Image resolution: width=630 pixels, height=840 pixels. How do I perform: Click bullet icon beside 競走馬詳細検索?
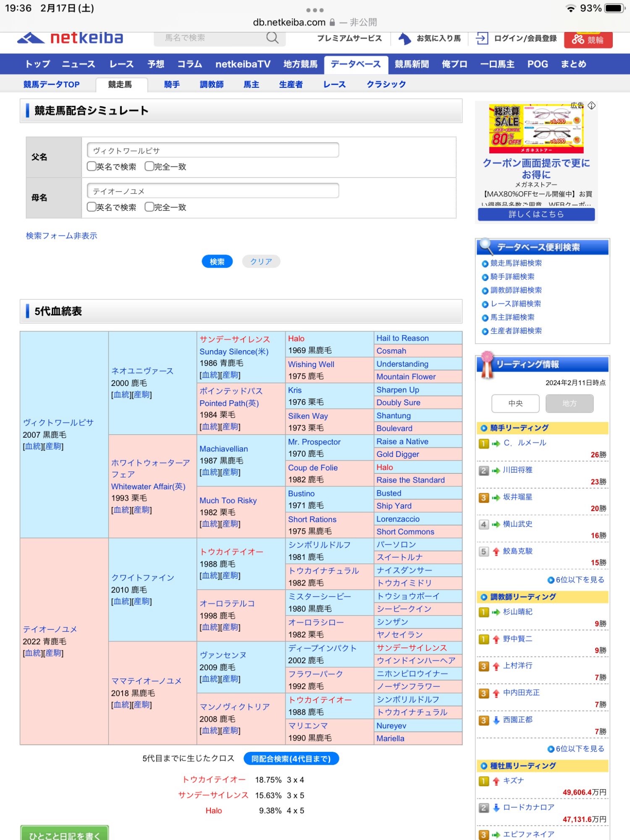pos(485,264)
